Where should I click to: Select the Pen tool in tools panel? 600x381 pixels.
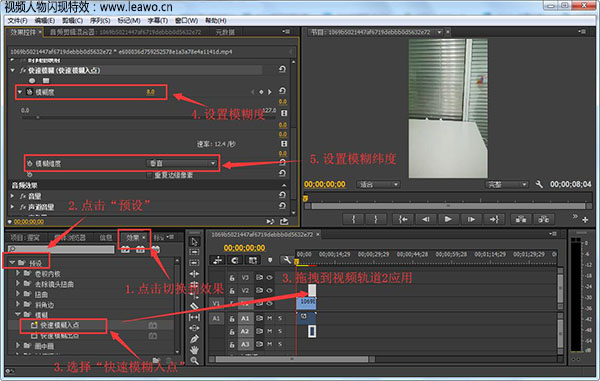(194, 339)
